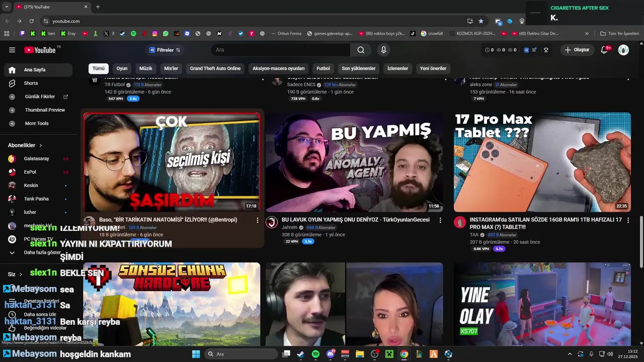Open the WhatsApp bookmark icon
Viewport: 644px width, 362px height.
pyautogui.click(x=166, y=34)
